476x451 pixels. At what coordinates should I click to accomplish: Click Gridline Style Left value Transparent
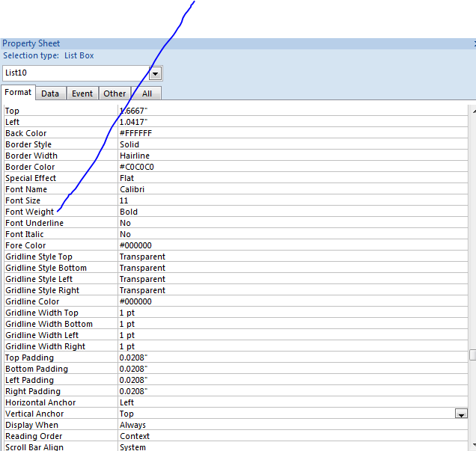coord(142,279)
